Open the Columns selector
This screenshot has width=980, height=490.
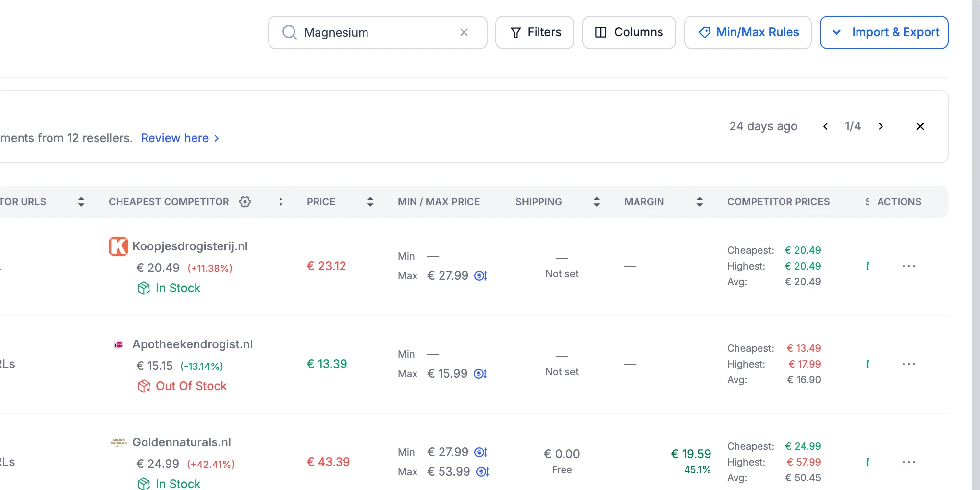pyautogui.click(x=629, y=32)
